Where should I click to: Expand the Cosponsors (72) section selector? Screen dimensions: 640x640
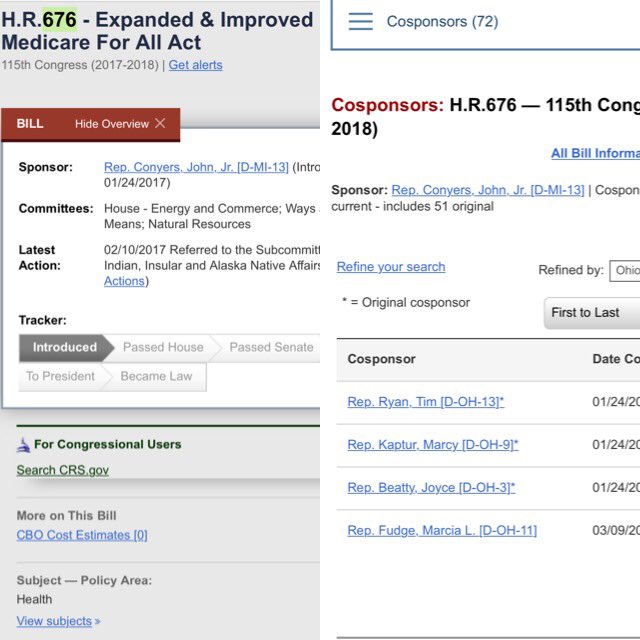485,24
